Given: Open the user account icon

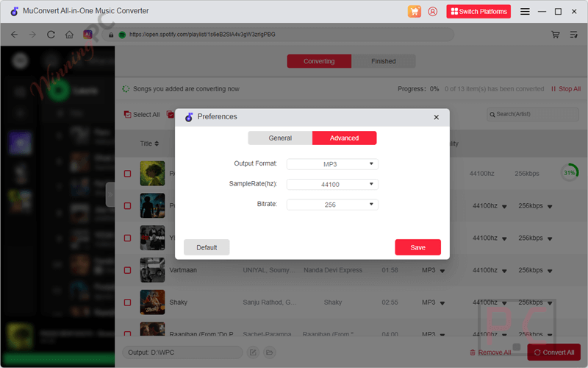Looking at the screenshot, I should click(x=432, y=11).
